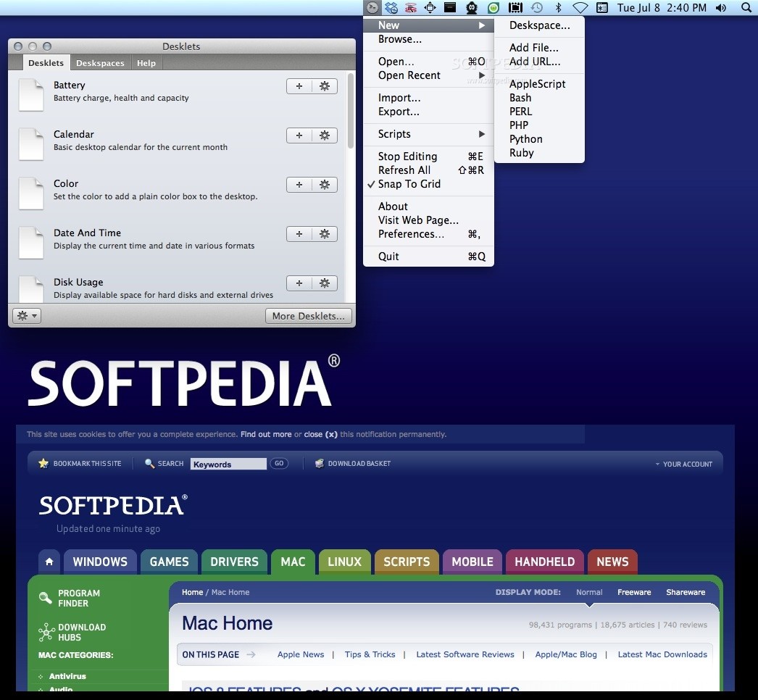Click the Download Basket icon
This screenshot has width=758, height=700.
click(x=320, y=463)
